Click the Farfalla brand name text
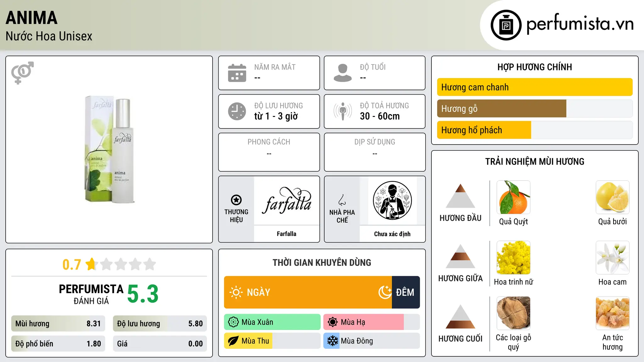Screen dimensions: 644x362 (x=286, y=234)
